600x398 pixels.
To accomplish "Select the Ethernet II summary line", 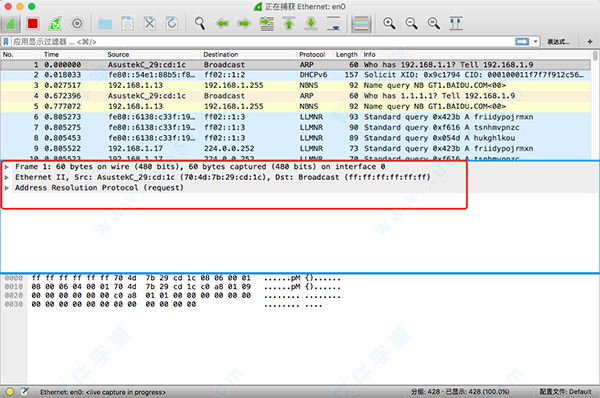I will pyautogui.click(x=223, y=177).
